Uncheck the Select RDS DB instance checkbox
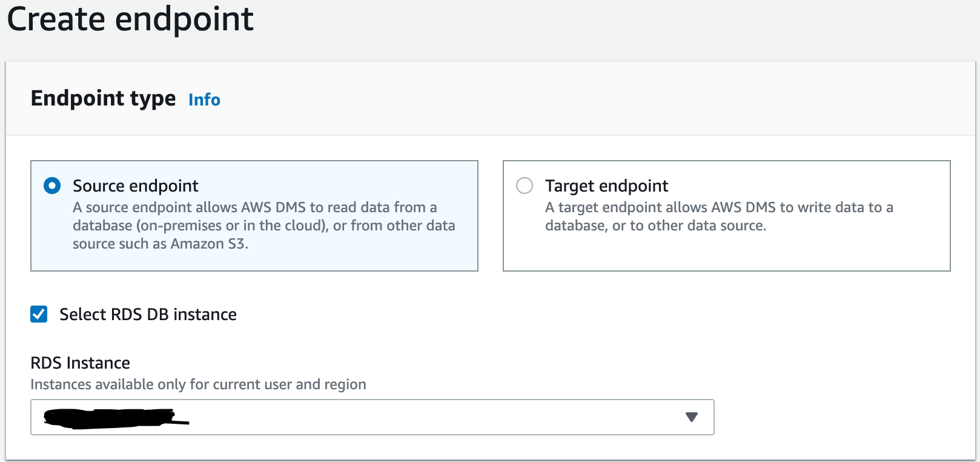Screen dimensions: 980x462 39,314
